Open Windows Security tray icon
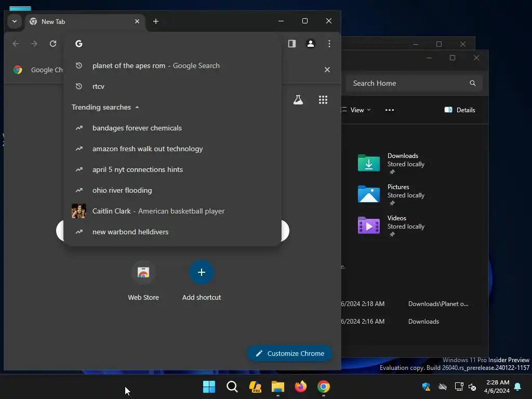Screen dimensions: 532x399 (426, 387)
